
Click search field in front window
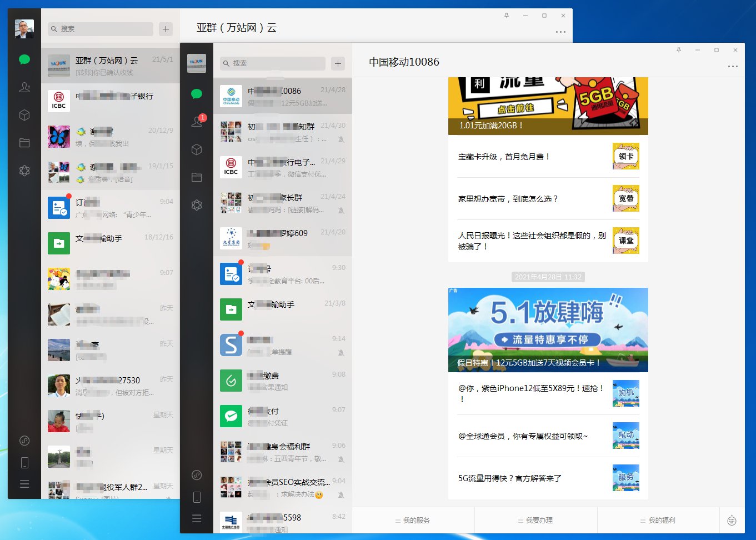coord(272,63)
